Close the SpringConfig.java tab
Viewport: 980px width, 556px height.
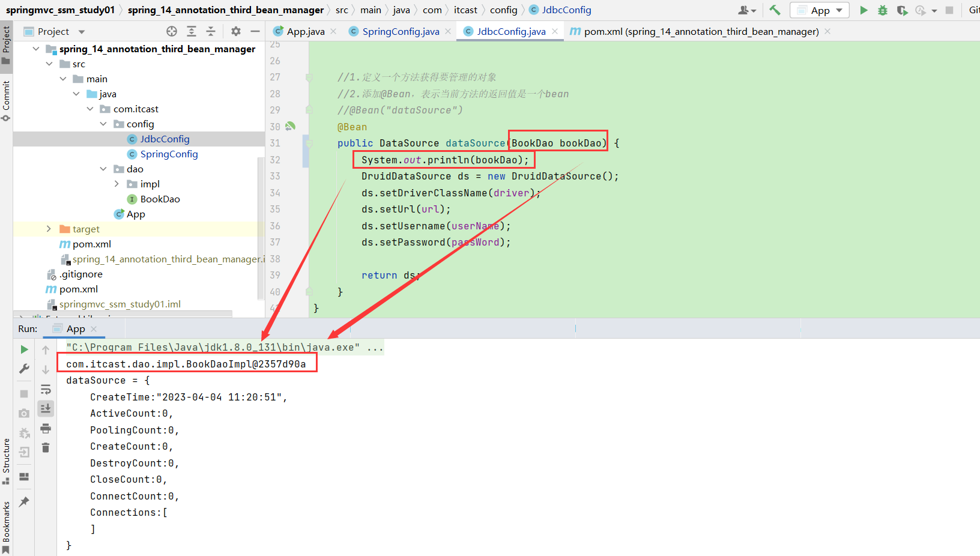pos(448,31)
